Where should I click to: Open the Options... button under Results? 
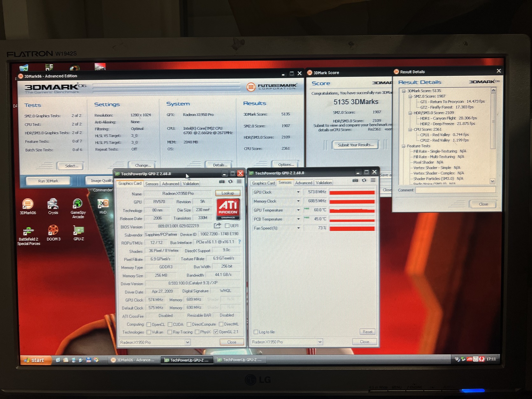click(286, 164)
